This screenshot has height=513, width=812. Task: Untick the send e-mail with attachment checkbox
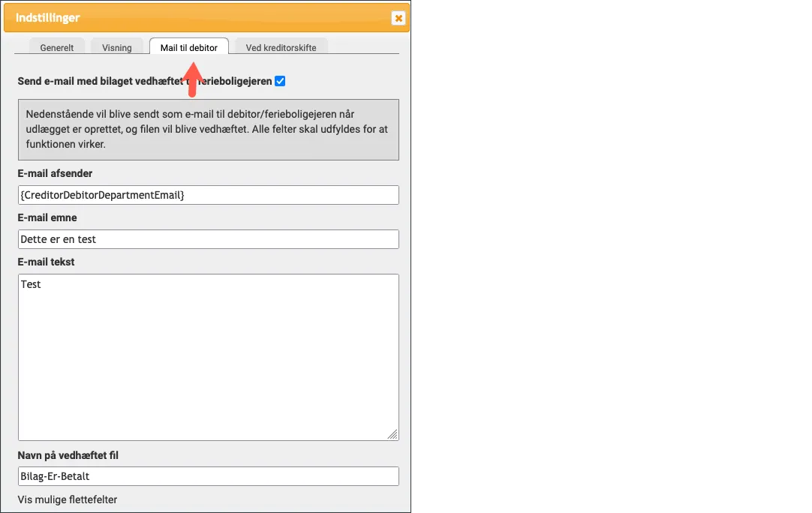click(x=280, y=81)
